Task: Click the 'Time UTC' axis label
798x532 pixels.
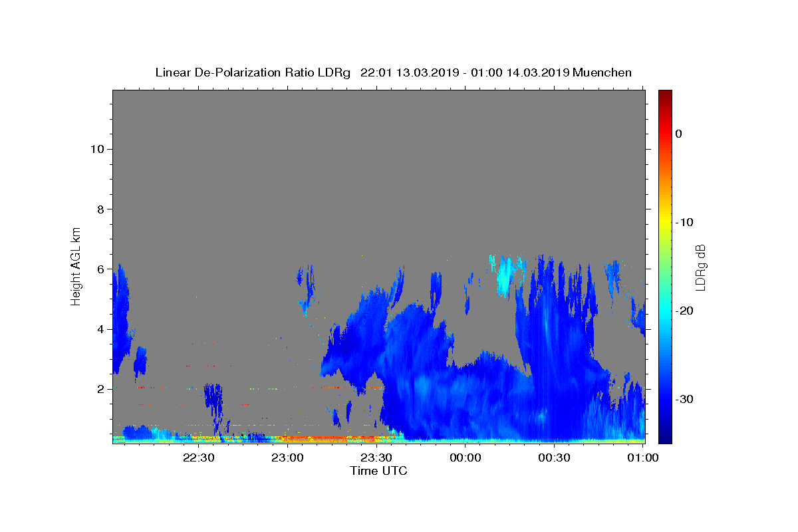Action: (x=378, y=471)
